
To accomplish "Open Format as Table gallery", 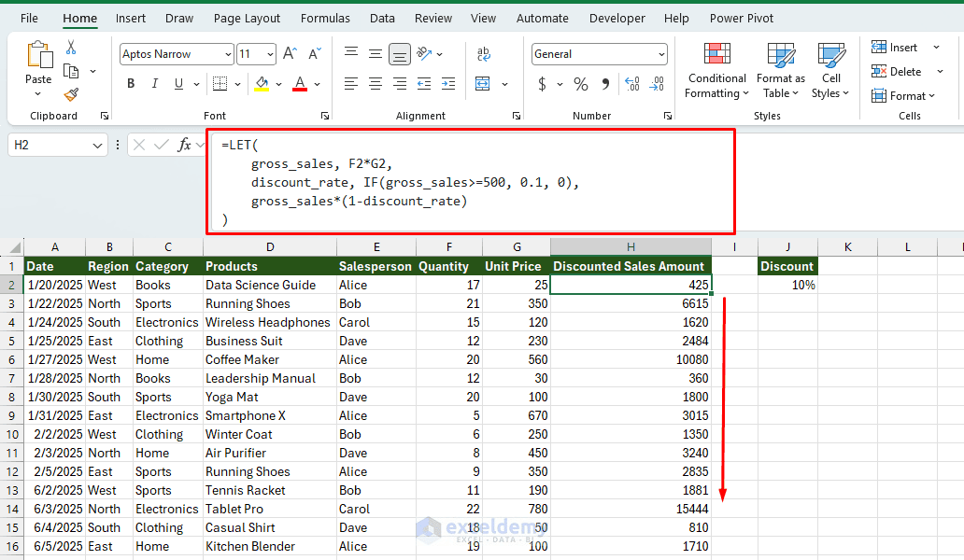I will coord(781,70).
